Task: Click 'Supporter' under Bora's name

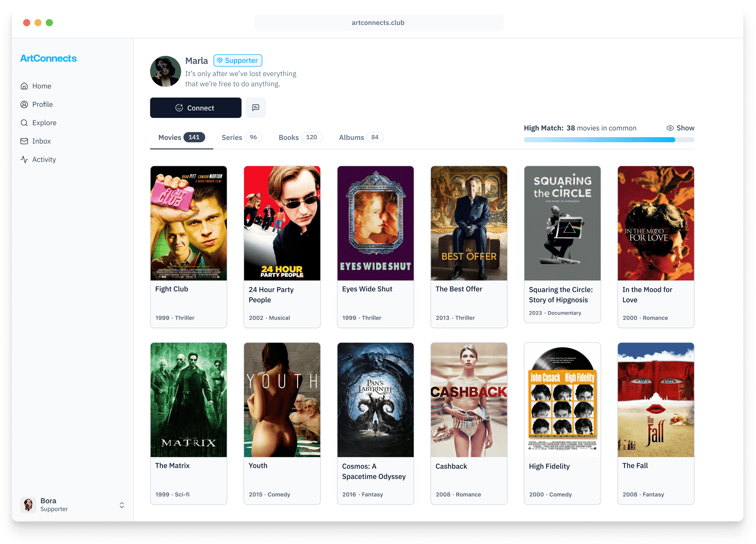Action: point(54,509)
